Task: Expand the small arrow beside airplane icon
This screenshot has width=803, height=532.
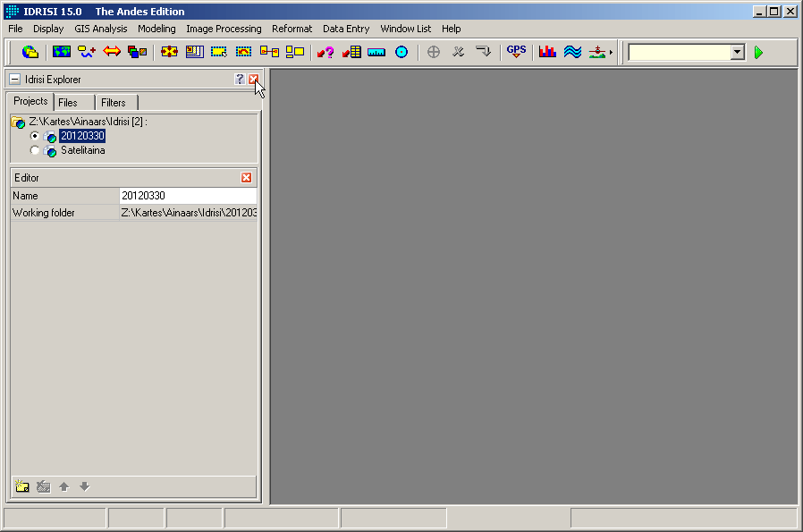Action: coord(611,52)
